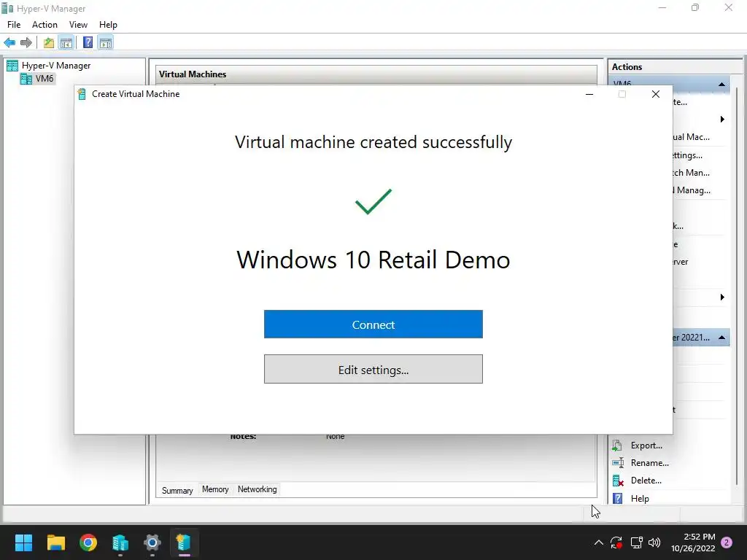
Task: Click the Edit settings... button
Action: tap(373, 369)
